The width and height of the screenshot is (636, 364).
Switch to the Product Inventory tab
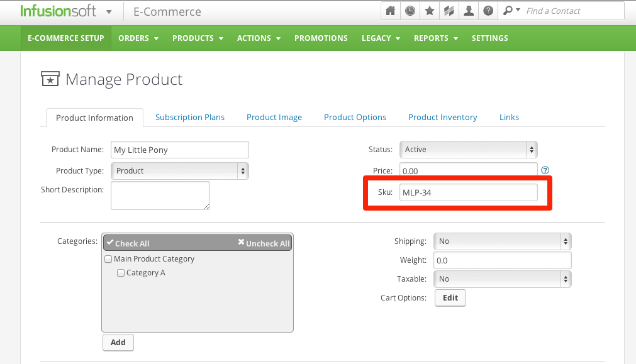point(442,117)
